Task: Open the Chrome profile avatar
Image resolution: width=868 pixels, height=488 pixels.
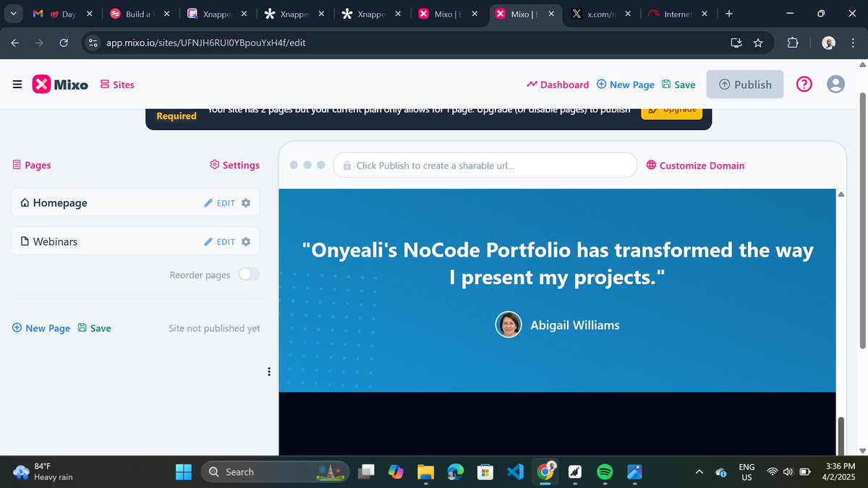Action: pos(829,43)
